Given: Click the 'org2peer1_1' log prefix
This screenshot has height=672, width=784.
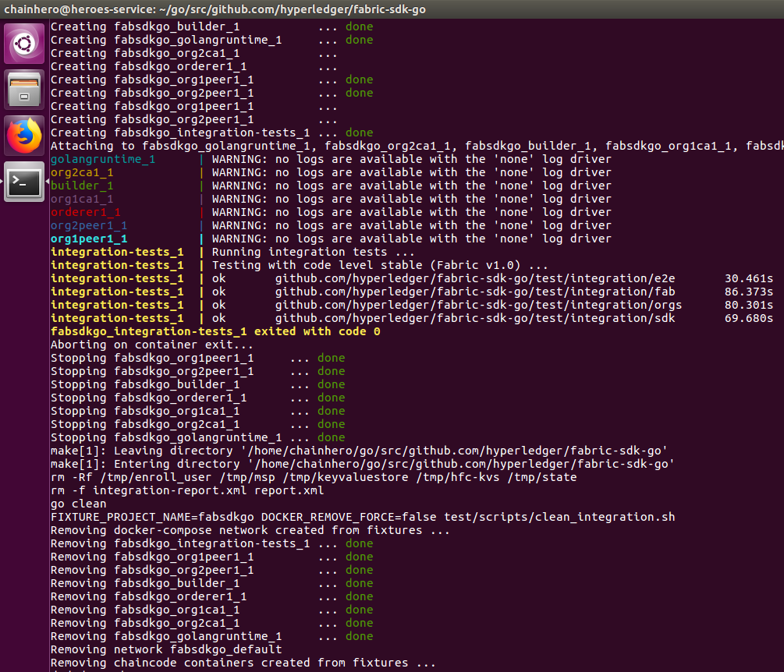Looking at the screenshot, I should click(x=88, y=225).
